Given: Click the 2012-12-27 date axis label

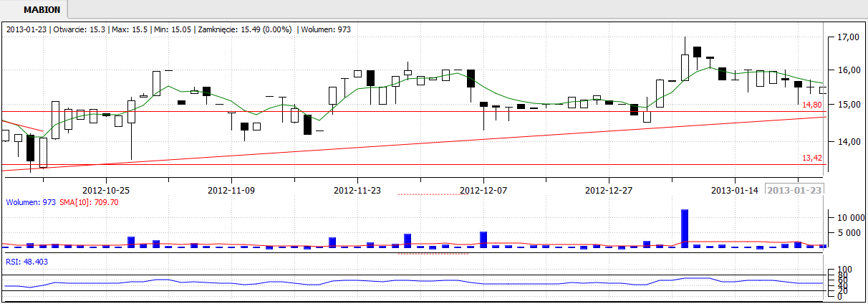Looking at the screenshot, I should pyautogui.click(x=609, y=190).
